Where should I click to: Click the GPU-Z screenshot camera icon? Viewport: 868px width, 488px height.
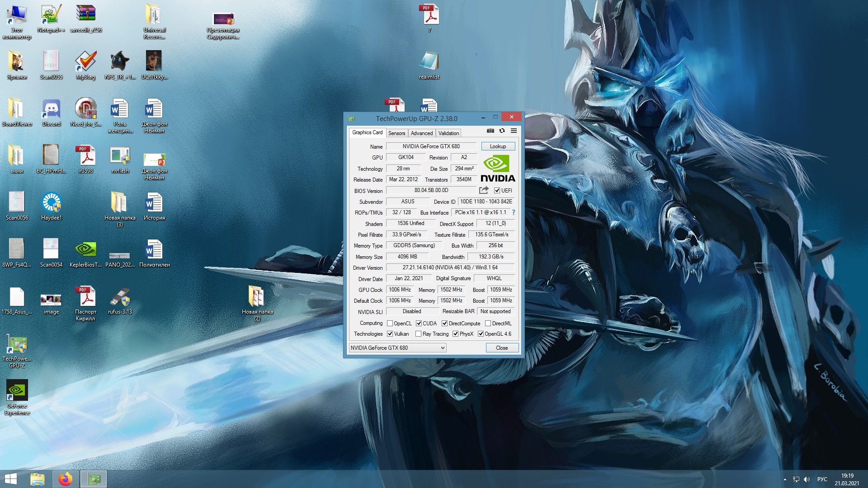(490, 131)
